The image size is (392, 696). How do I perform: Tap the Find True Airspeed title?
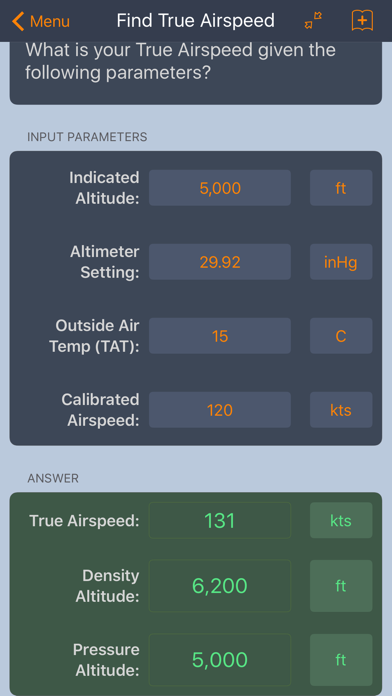pyautogui.click(x=196, y=20)
